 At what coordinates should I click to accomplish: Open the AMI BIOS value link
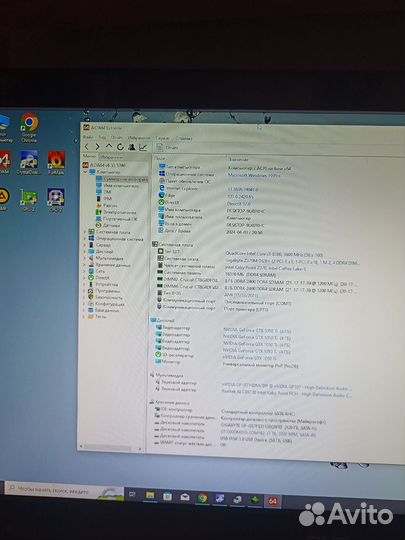(241, 295)
